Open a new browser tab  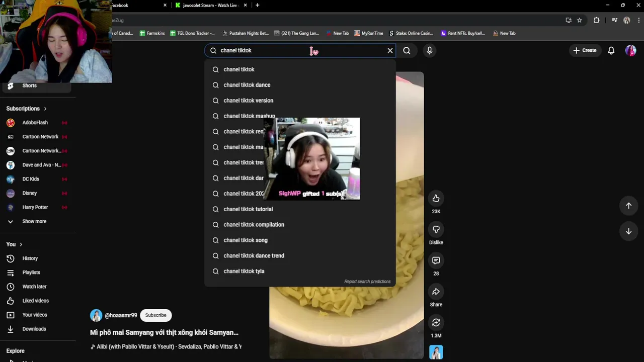pyautogui.click(x=258, y=5)
